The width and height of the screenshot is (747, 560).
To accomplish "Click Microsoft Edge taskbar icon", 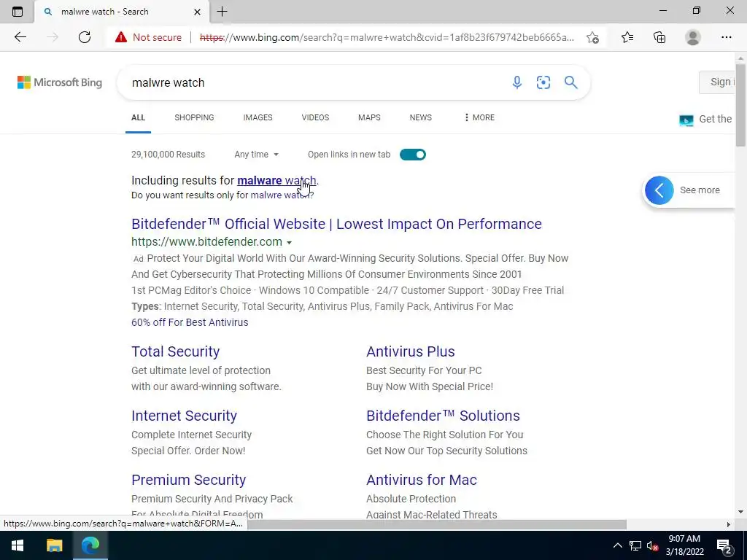I will pos(90,545).
